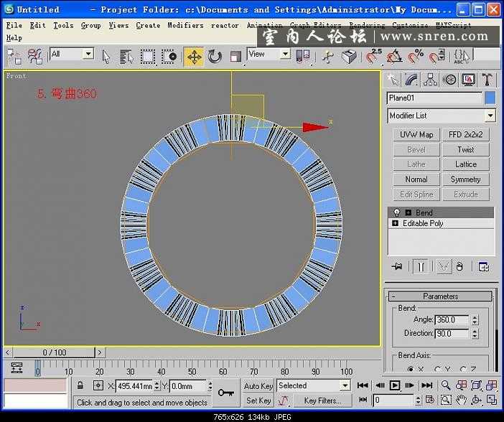Viewport: 504px width, 422px height.
Task: Select the Z Bend Axis radio
Action: (x=463, y=370)
